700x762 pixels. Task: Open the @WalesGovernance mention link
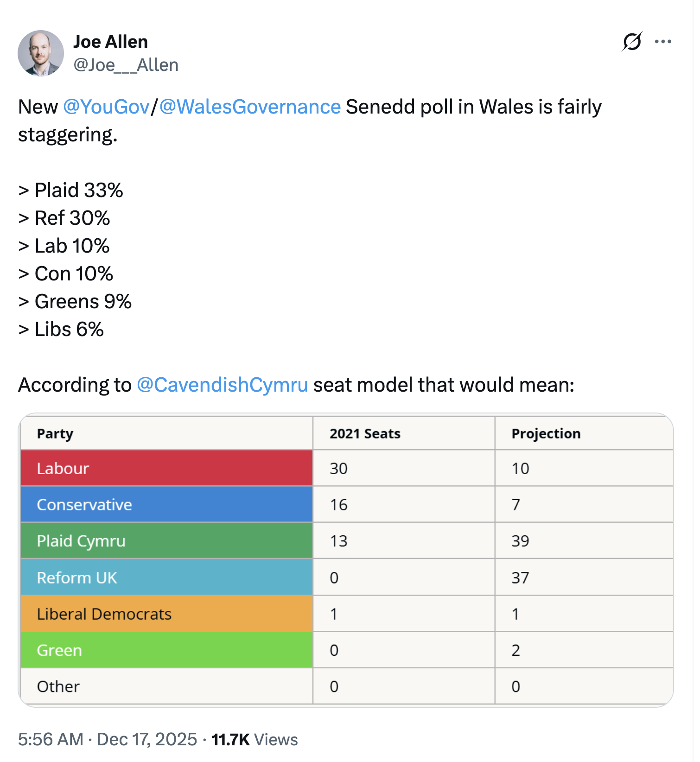(250, 107)
